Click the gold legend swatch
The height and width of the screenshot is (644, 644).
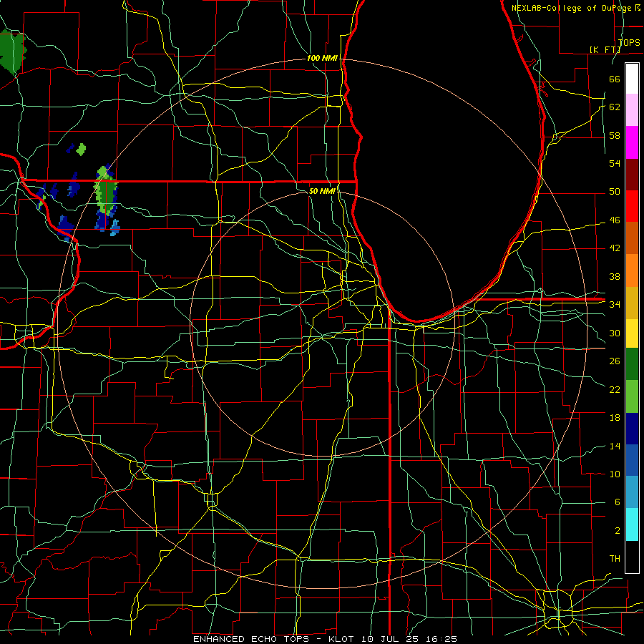click(x=632, y=302)
